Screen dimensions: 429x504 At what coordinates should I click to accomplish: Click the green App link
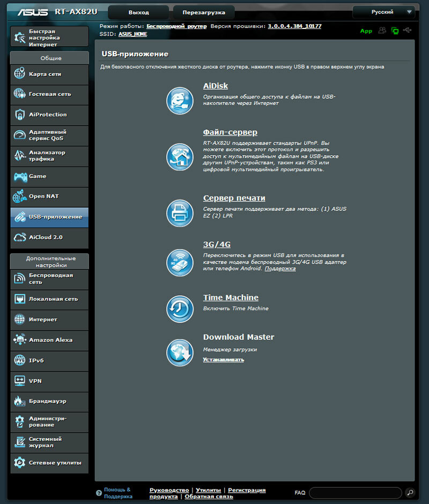point(366,31)
